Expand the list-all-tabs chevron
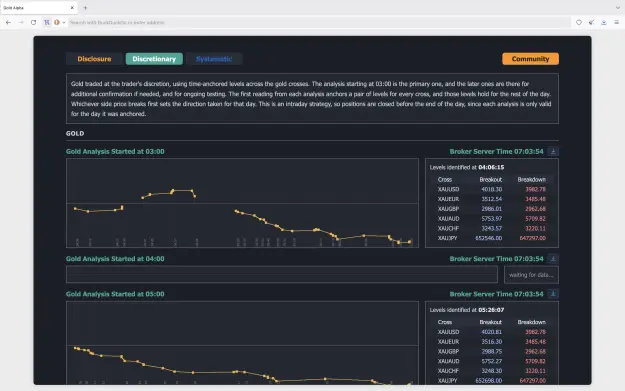This screenshot has width=625, height=391. [618, 8]
